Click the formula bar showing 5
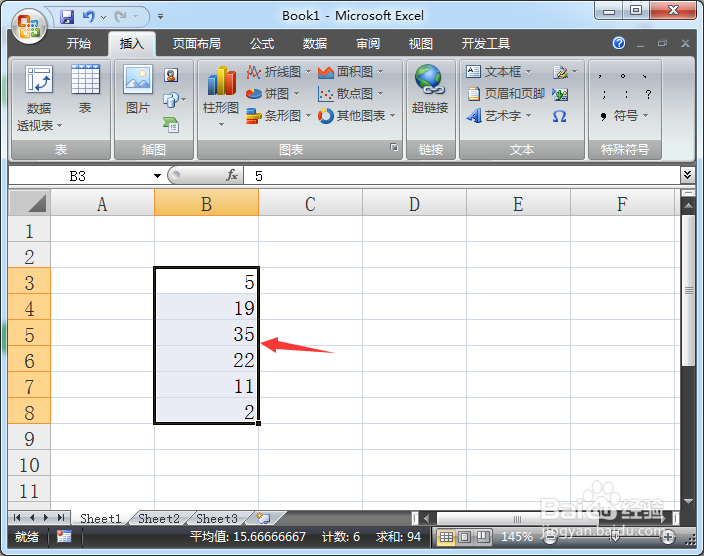704x556 pixels. 462,176
